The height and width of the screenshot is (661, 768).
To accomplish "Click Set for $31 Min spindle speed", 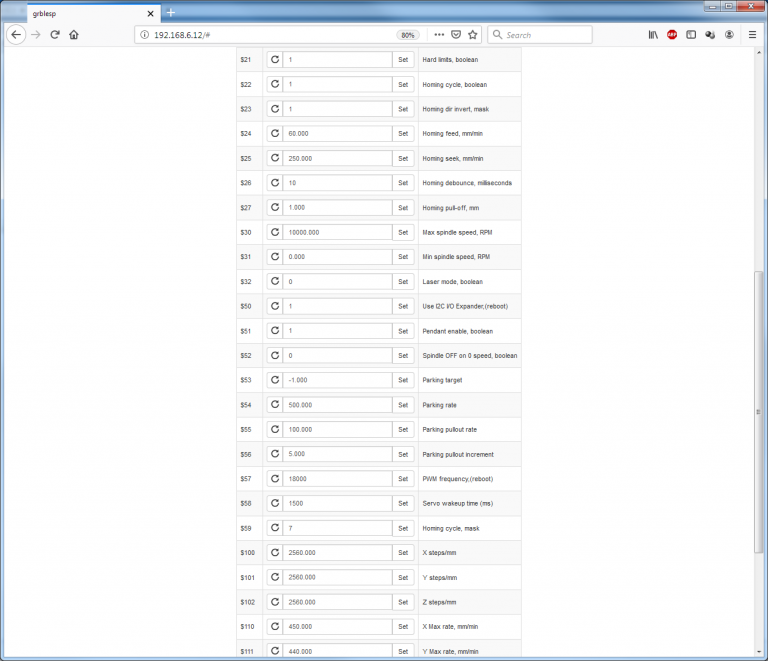I will tap(403, 257).
